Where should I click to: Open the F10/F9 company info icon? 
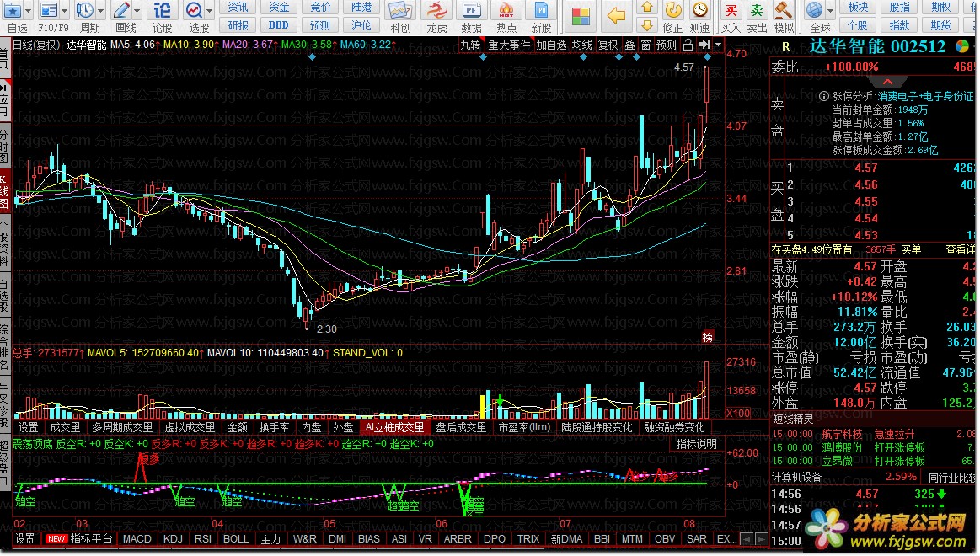tap(47, 11)
